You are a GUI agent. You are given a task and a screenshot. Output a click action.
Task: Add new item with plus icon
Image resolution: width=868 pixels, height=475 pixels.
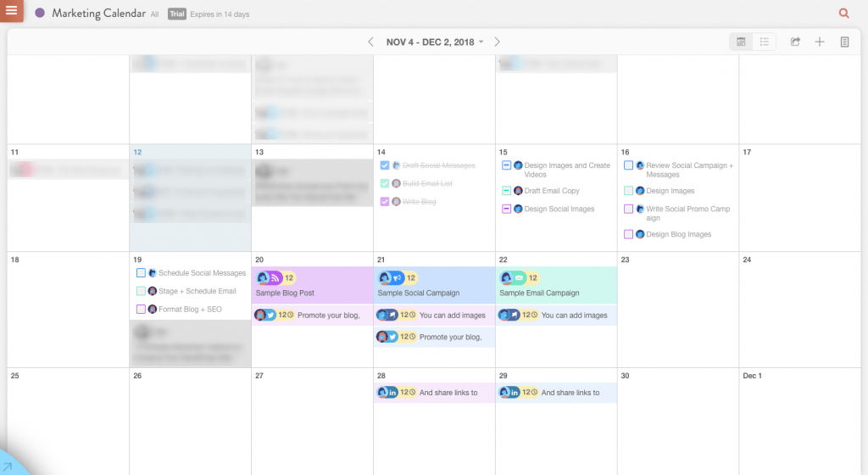[820, 42]
